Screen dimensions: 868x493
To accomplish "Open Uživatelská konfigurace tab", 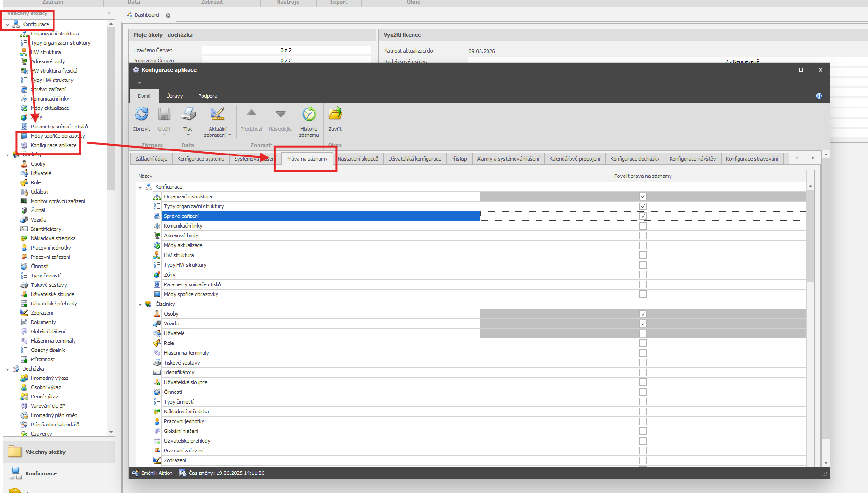I will tap(415, 159).
